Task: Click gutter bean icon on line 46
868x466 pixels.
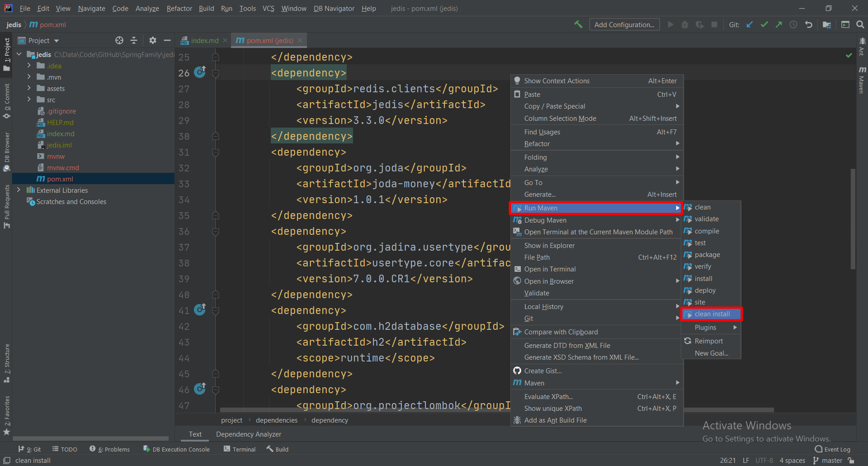Action: coord(200,389)
